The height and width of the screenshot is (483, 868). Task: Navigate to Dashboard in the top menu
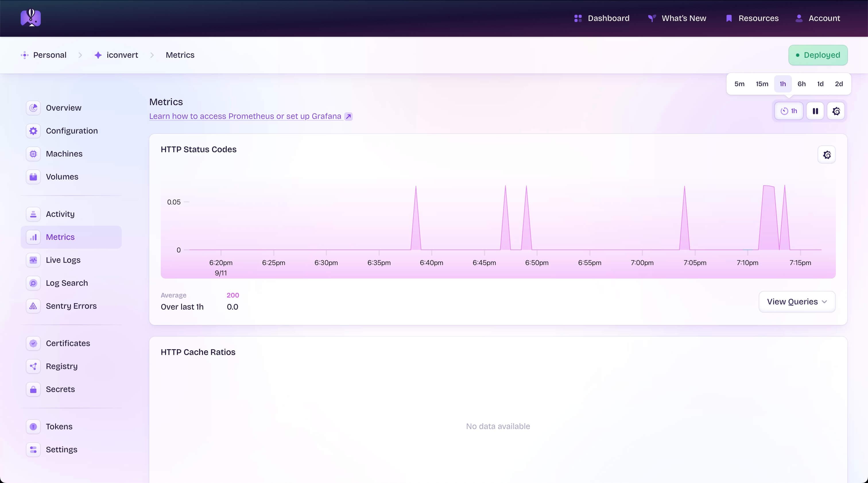point(608,18)
